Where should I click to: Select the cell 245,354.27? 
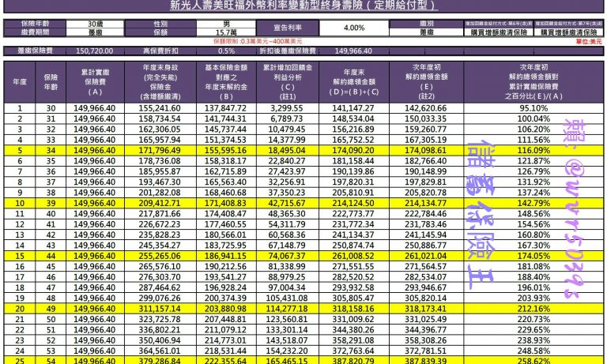pos(160,246)
